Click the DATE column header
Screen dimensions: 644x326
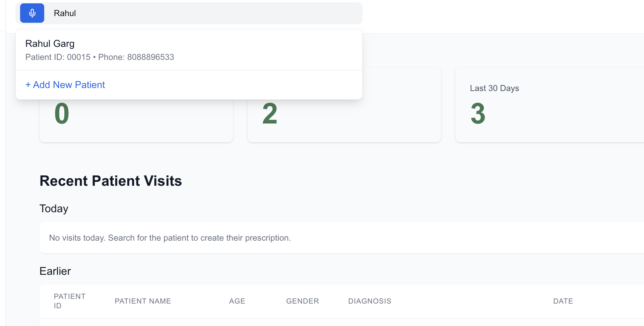563,301
